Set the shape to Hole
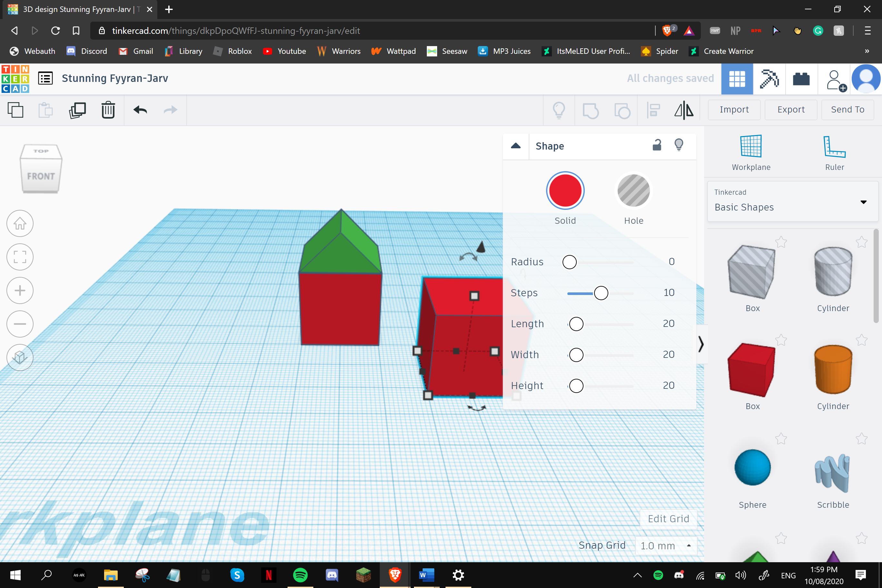 tap(633, 191)
